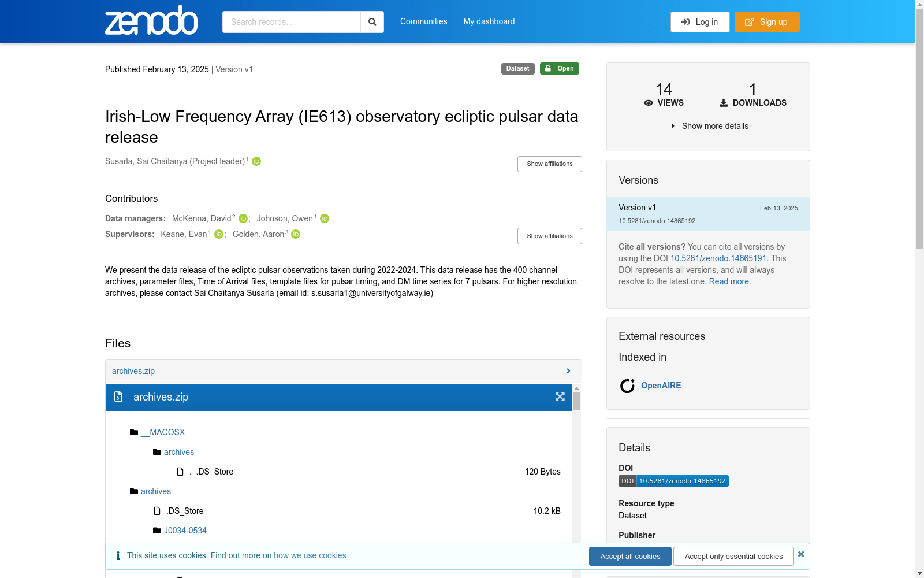Image resolution: width=924 pixels, height=578 pixels.
Task: Click the Log in button
Action: pyautogui.click(x=700, y=22)
